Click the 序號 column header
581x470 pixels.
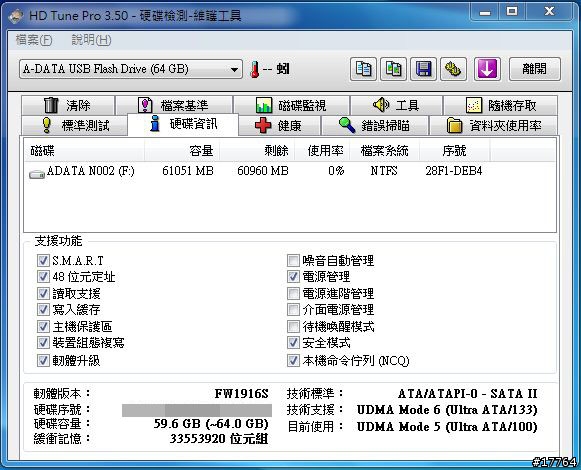(455, 150)
